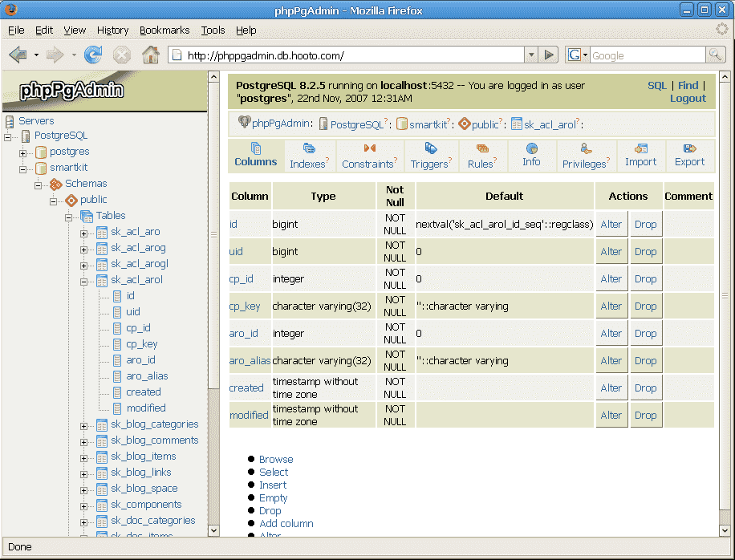Click the Add column link

286,524
